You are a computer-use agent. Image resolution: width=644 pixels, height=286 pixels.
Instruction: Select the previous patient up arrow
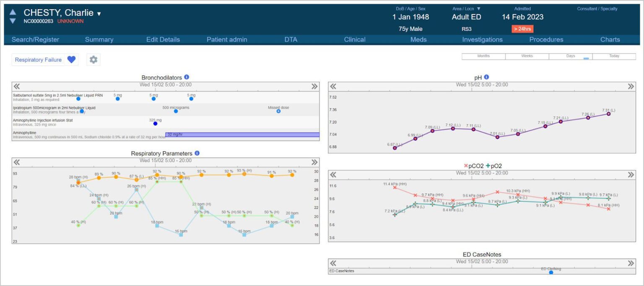point(12,12)
